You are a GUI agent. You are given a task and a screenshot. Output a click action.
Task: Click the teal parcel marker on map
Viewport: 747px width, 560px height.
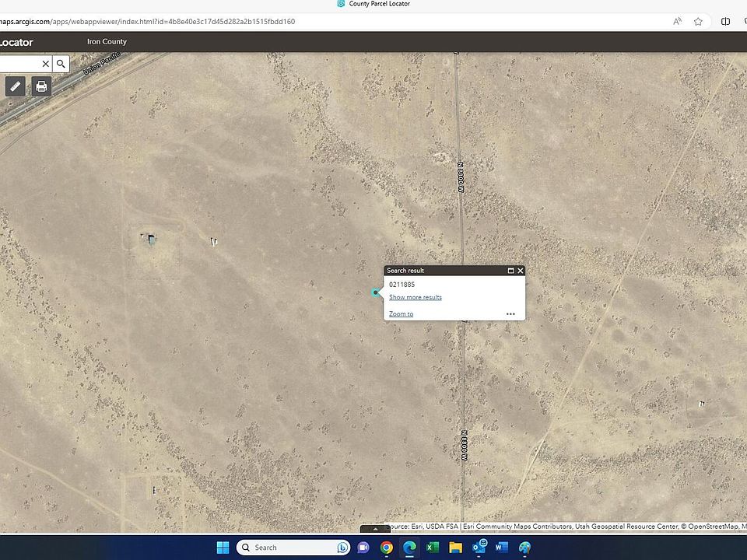click(x=375, y=292)
